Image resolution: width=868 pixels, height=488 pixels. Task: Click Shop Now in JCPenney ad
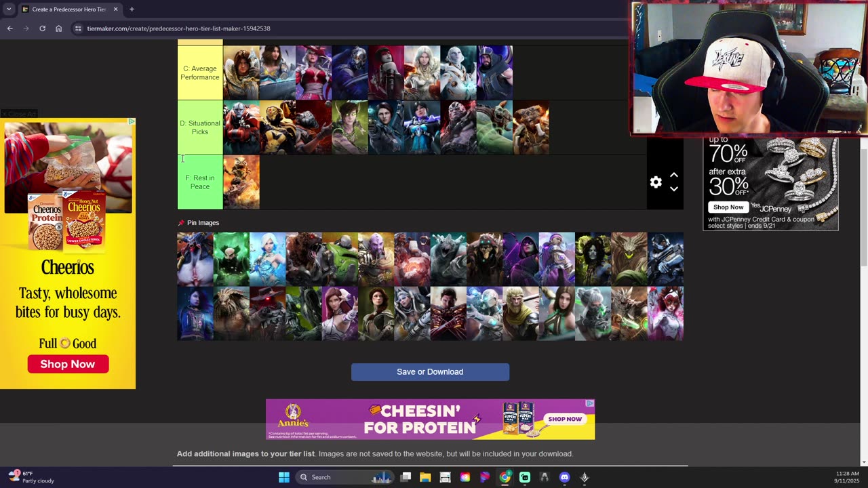click(728, 207)
